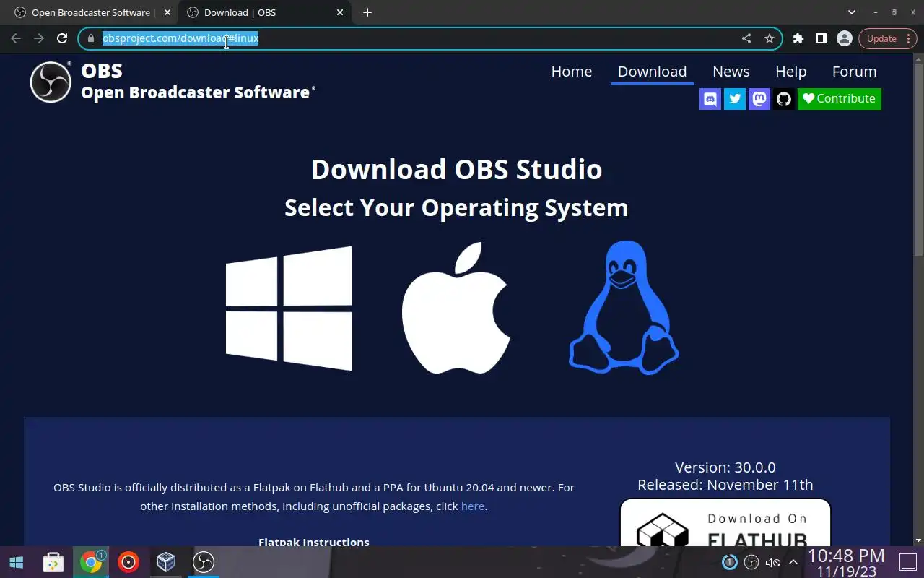The image size is (924, 578).
Task: Open VirtualBox from the taskbar
Action: (166, 562)
